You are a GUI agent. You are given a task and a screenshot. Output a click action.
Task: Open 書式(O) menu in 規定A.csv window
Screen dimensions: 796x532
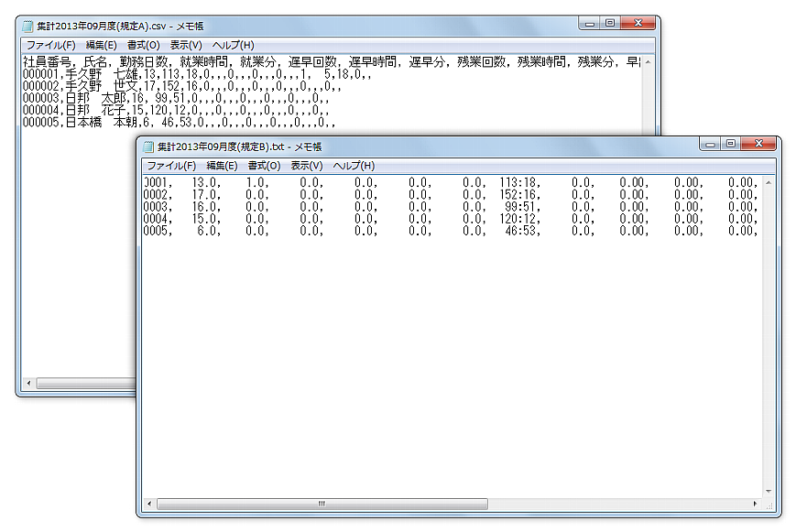pos(143,45)
